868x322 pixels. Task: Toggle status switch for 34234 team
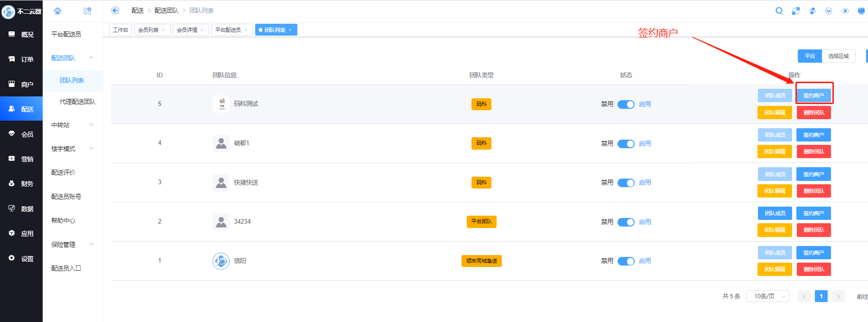click(x=626, y=222)
